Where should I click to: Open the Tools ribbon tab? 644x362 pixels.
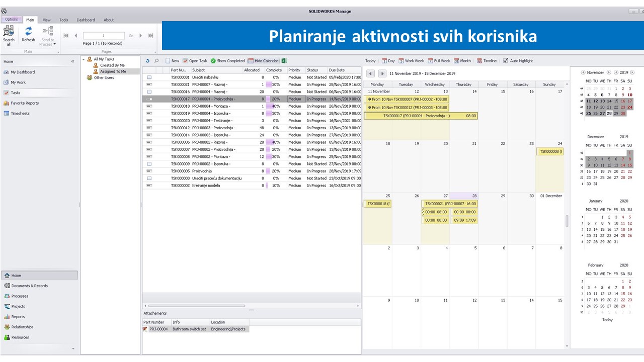63,20
